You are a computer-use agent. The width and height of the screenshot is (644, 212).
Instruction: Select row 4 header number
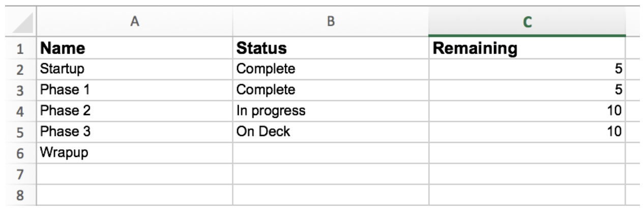[18, 110]
